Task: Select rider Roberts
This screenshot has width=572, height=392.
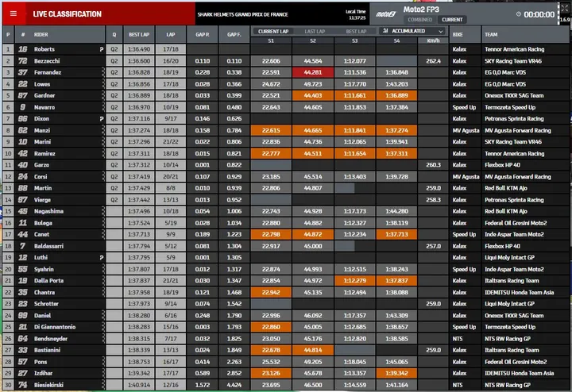Action: point(44,49)
